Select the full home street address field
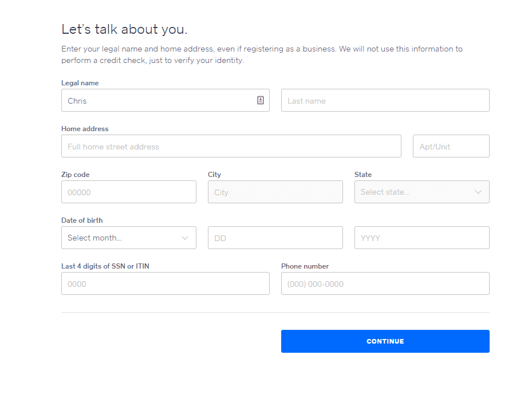The width and height of the screenshot is (532, 406). [231, 145]
